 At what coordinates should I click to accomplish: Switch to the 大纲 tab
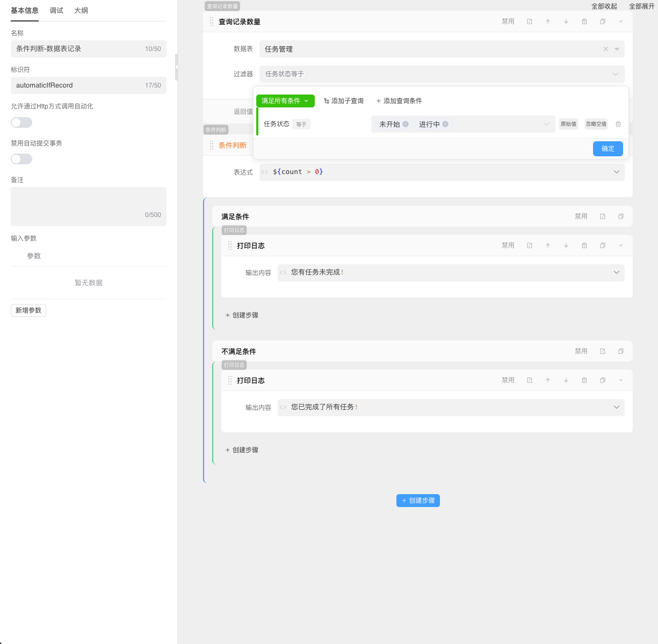coord(81,11)
